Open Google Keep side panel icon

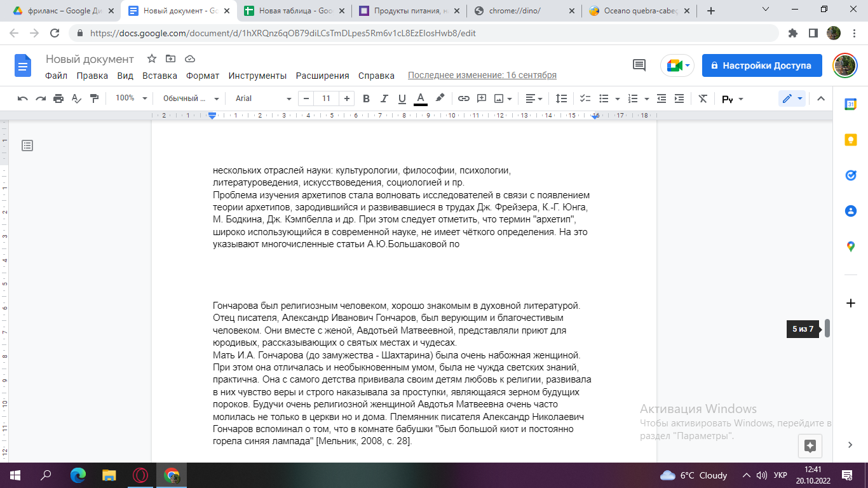[850, 140]
